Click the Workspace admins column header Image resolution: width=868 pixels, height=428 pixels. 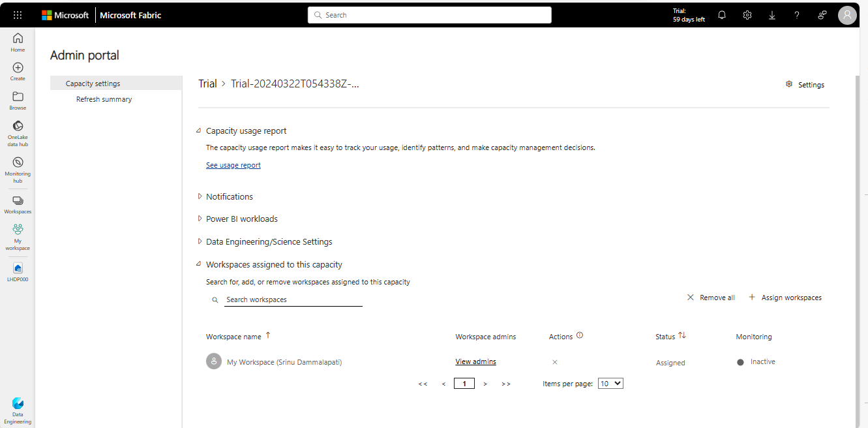click(485, 337)
